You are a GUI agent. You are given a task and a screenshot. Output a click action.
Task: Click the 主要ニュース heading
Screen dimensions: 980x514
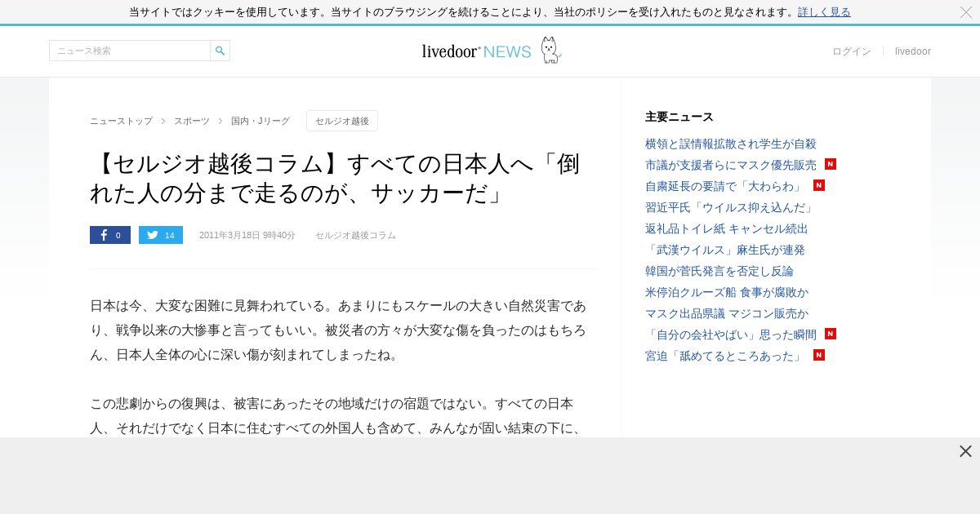click(x=679, y=117)
